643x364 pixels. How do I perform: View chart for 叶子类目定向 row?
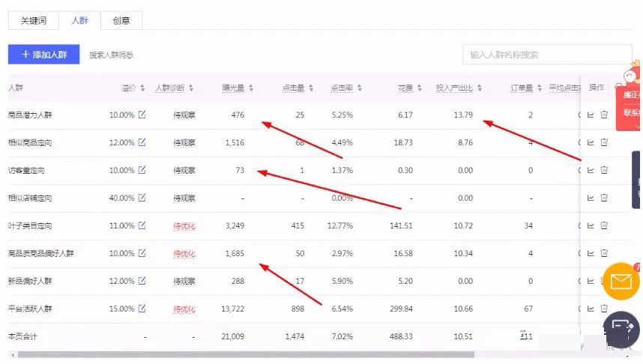pyautogui.click(x=591, y=225)
